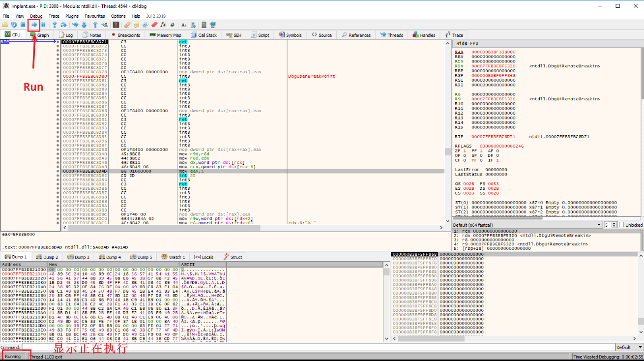Screen dimensions: 644x361
Task: Switch to the Threads tab
Action: point(391,35)
